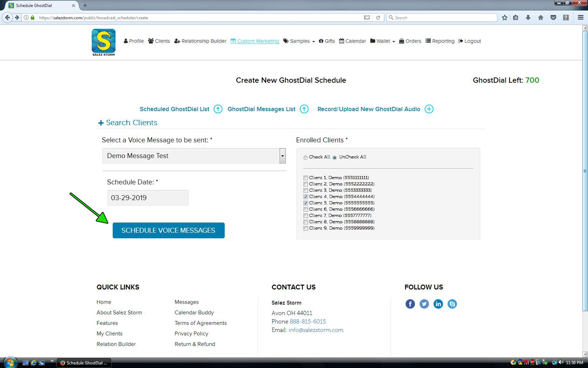
Task: Open the Calendar menu item
Action: point(352,41)
